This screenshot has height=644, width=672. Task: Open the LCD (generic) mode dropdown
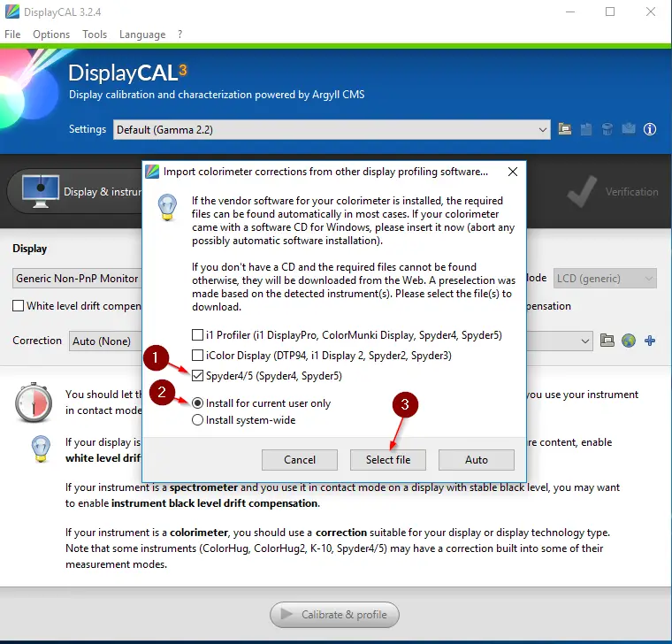[x=605, y=279]
